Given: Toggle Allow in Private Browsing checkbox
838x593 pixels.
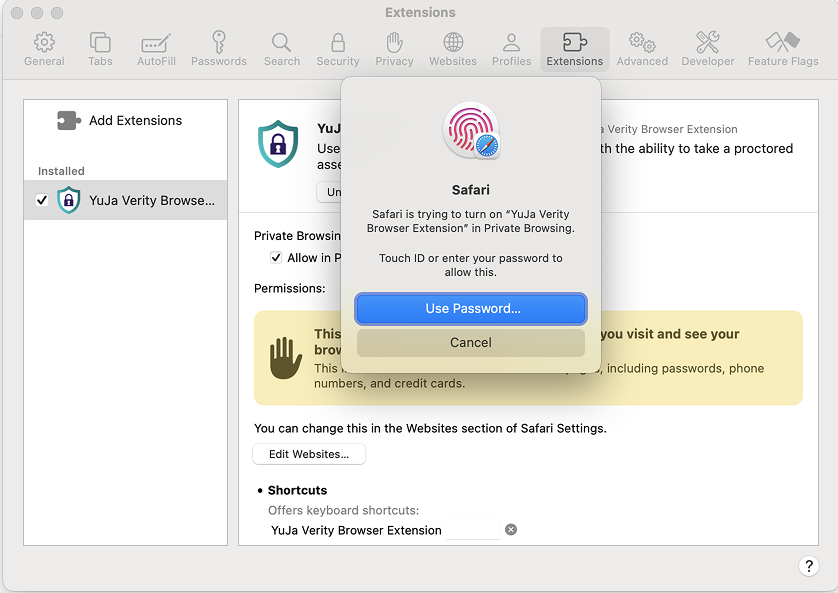Looking at the screenshot, I should pyautogui.click(x=276, y=258).
